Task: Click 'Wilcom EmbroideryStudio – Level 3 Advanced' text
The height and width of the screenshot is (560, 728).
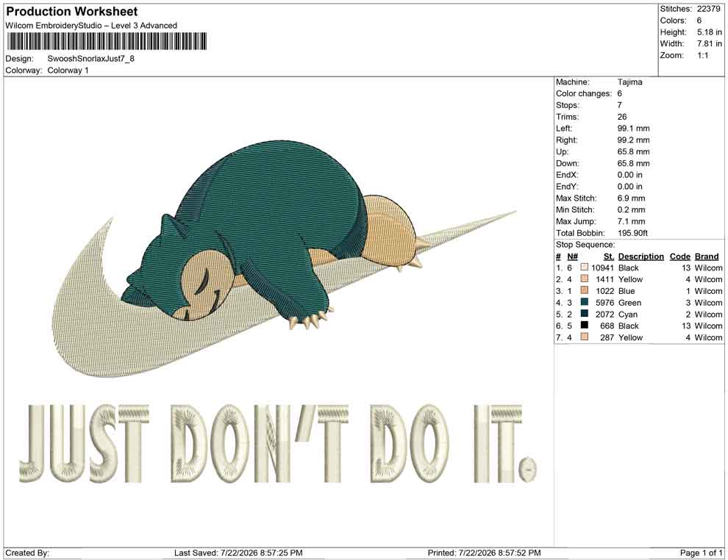Action: pyautogui.click(x=91, y=26)
